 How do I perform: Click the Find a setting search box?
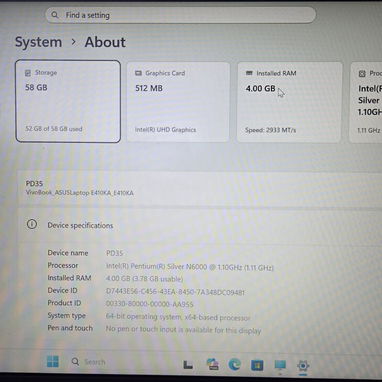click(x=180, y=15)
